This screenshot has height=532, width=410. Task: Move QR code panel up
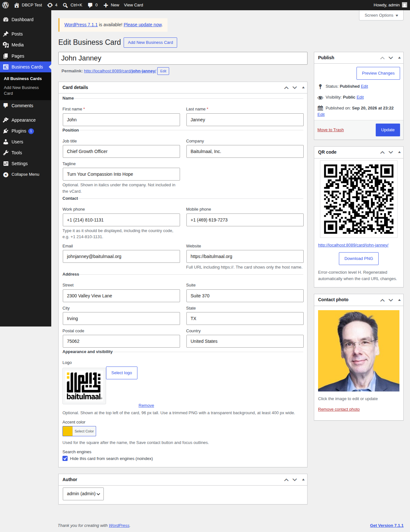click(382, 152)
